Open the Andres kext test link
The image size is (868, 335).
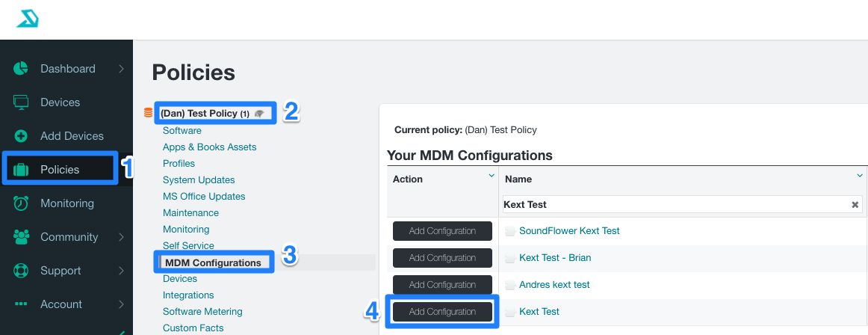(554, 285)
